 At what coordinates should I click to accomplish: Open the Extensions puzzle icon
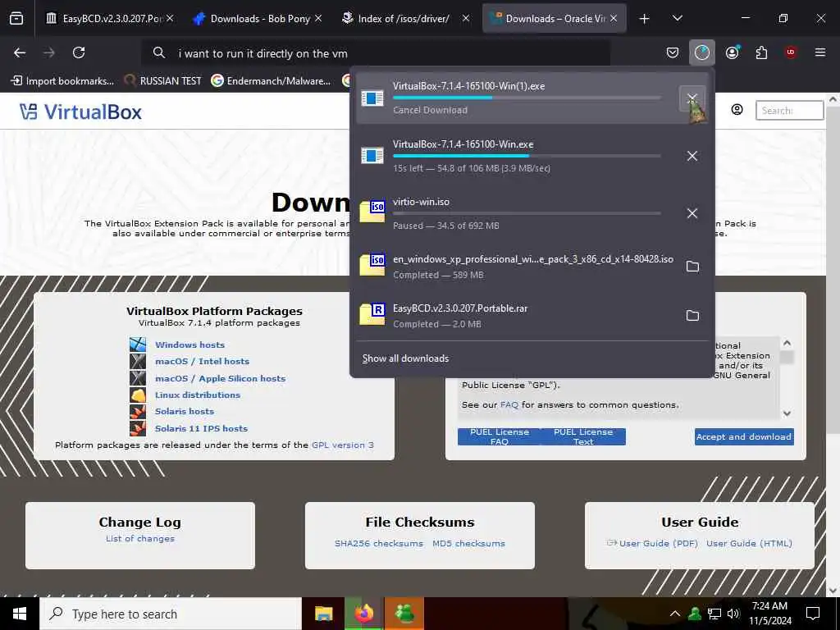(761, 52)
